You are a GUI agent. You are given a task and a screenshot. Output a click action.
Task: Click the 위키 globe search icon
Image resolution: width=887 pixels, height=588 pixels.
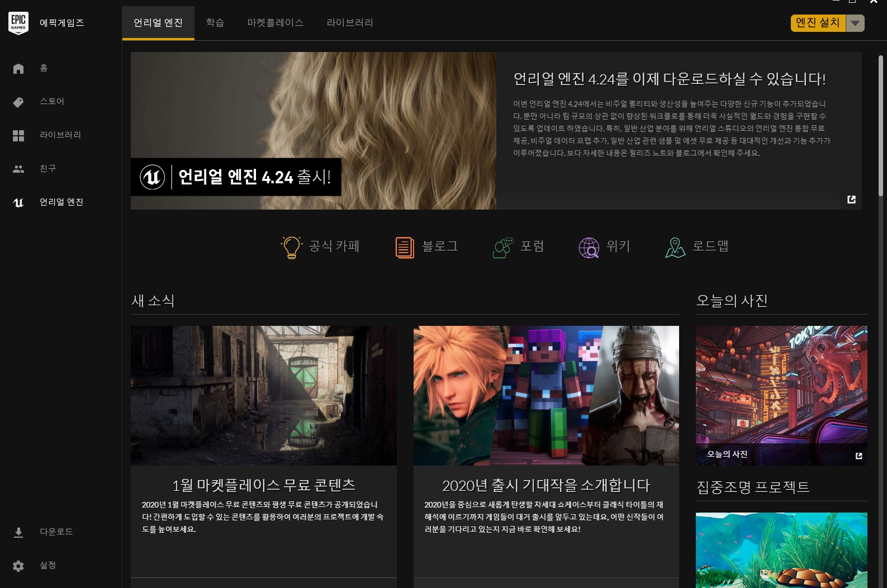coord(589,247)
